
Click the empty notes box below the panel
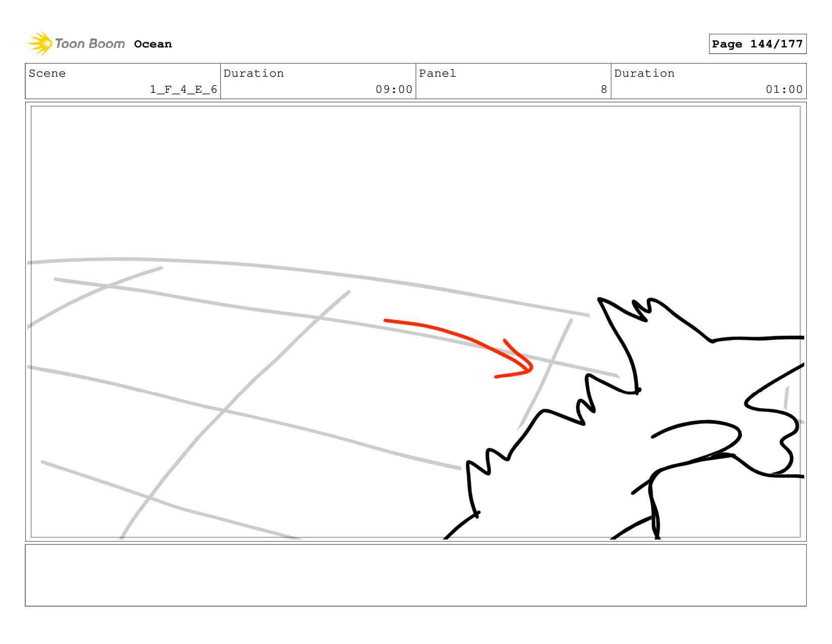(x=415, y=575)
